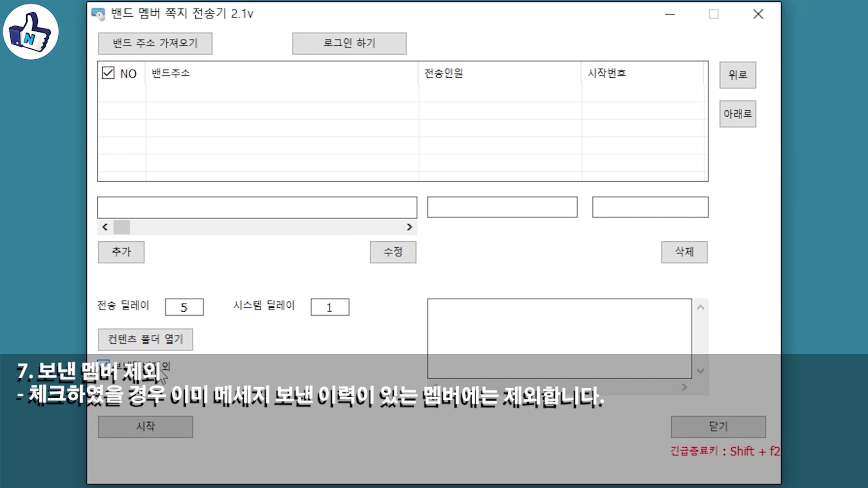Click left arrow of horizontal scrollbar
The width and height of the screenshot is (868, 488).
(105, 227)
